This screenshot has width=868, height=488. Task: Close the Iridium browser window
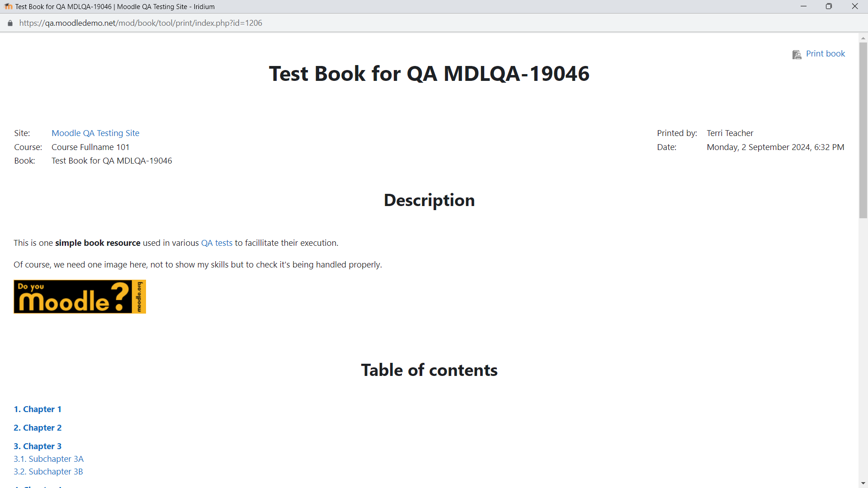click(854, 6)
